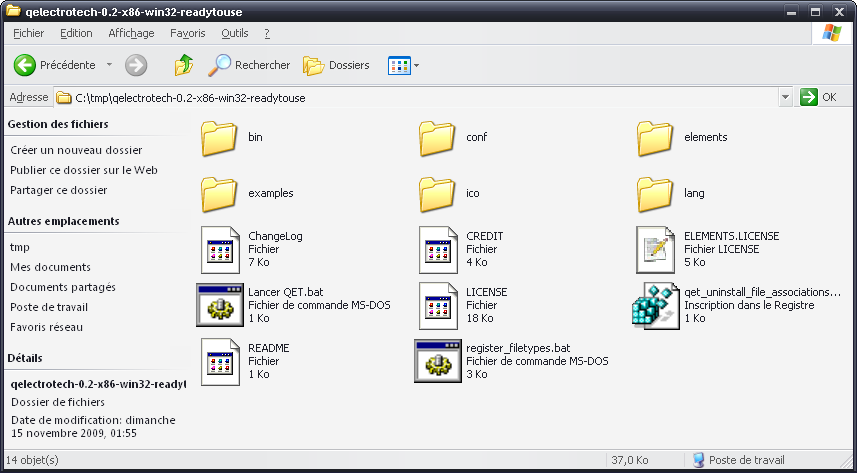
Task: Click the greyed forward arrow button
Action: tap(136, 65)
